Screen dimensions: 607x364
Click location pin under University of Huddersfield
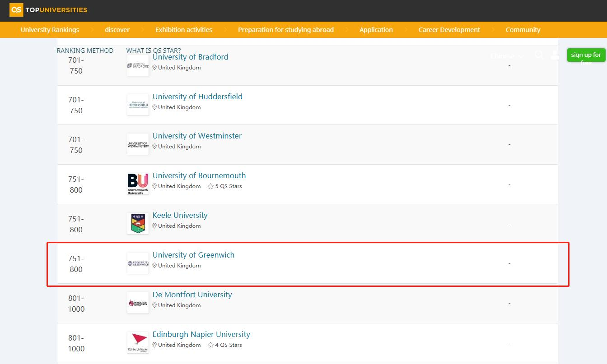[154, 107]
